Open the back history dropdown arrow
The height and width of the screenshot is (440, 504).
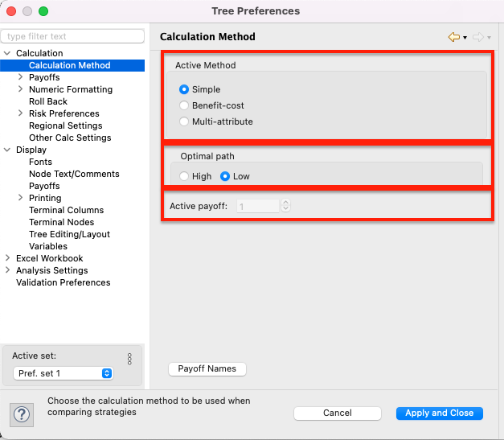click(465, 38)
